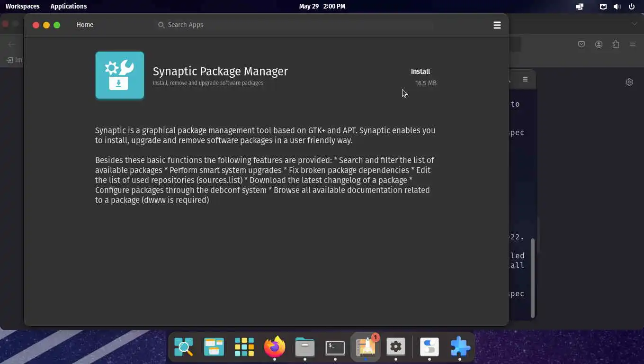Click the search magnifier icon in header
Viewport: 644px width, 364px height.
[x=161, y=25]
